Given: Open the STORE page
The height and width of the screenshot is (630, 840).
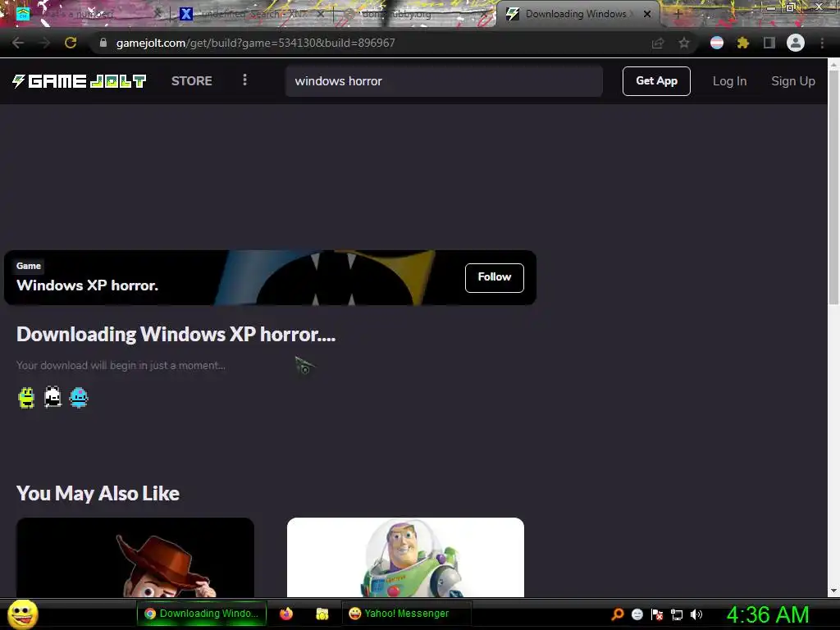Looking at the screenshot, I should (192, 81).
